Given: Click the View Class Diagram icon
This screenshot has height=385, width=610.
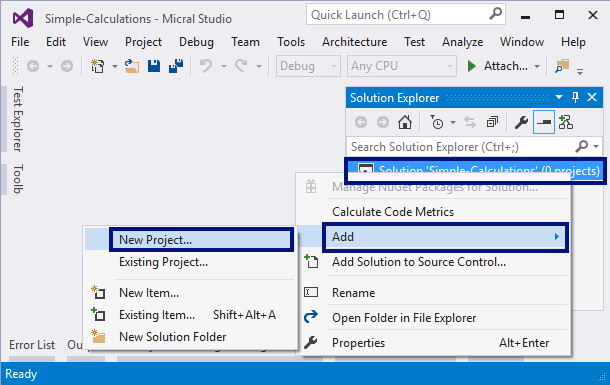Looking at the screenshot, I should tap(566, 122).
